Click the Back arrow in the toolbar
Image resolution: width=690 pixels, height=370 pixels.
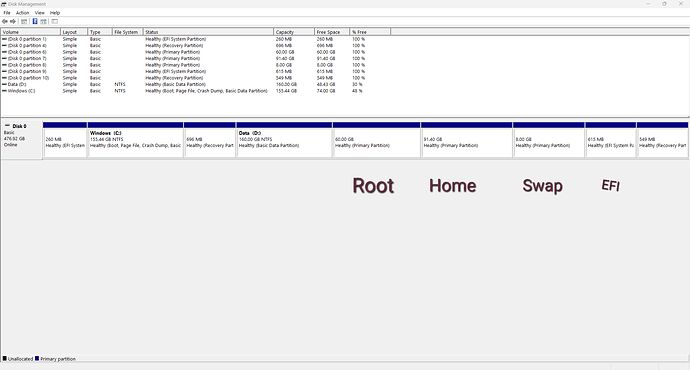tap(5, 21)
